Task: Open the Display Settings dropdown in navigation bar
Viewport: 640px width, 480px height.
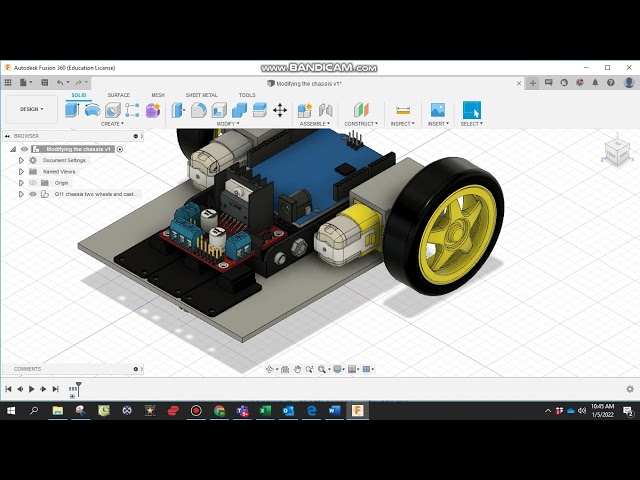Action: click(x=339, y=369)
